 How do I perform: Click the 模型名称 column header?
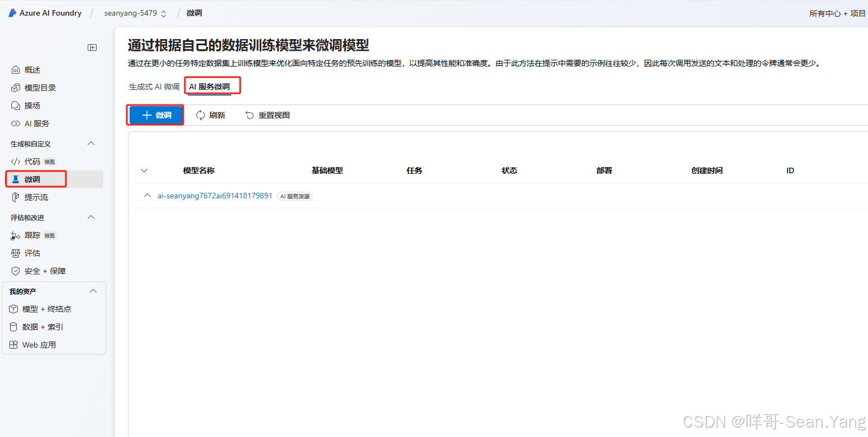(x=199, y=170)
